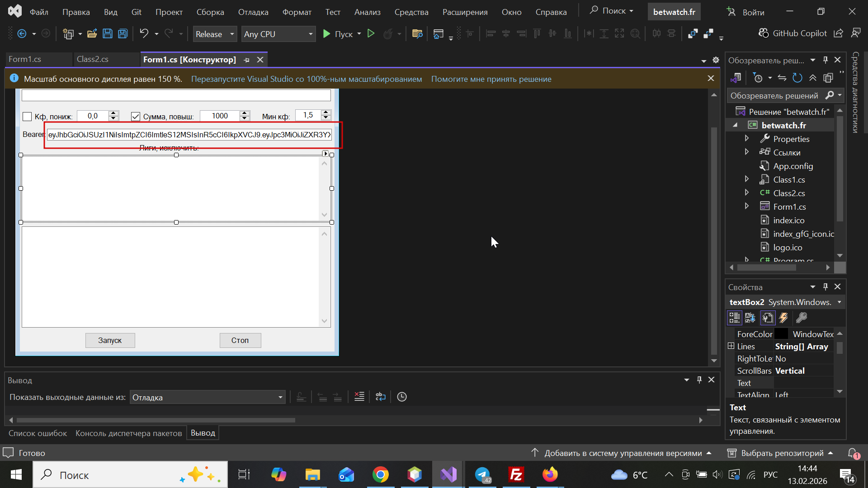Click Clear All icon in Output panel

(359, 397)
